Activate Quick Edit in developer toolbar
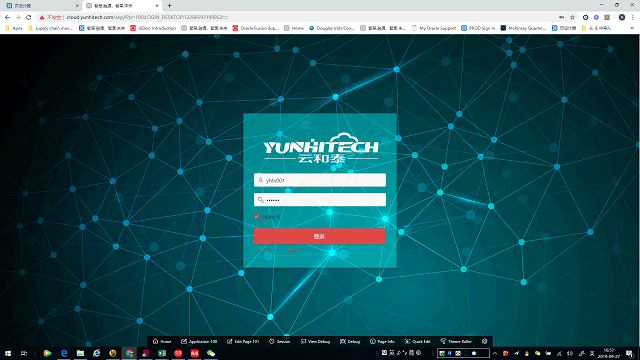Viewport: 640px width, 360px height. pos(417,341)
